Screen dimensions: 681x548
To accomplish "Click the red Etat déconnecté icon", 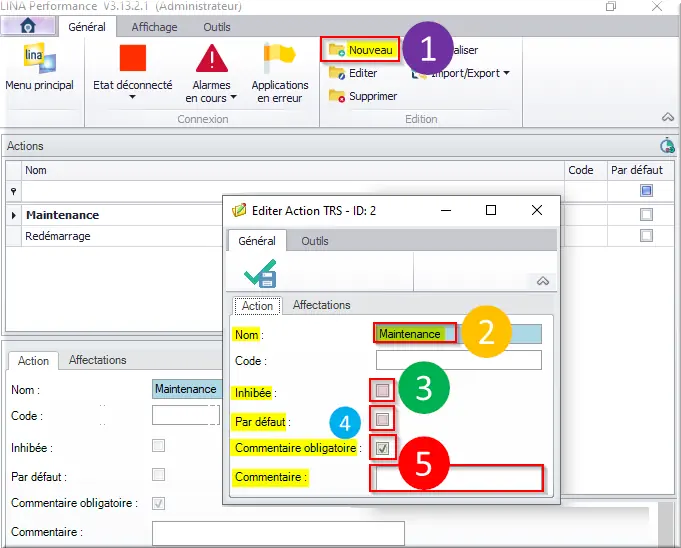I will pos(132,58).
